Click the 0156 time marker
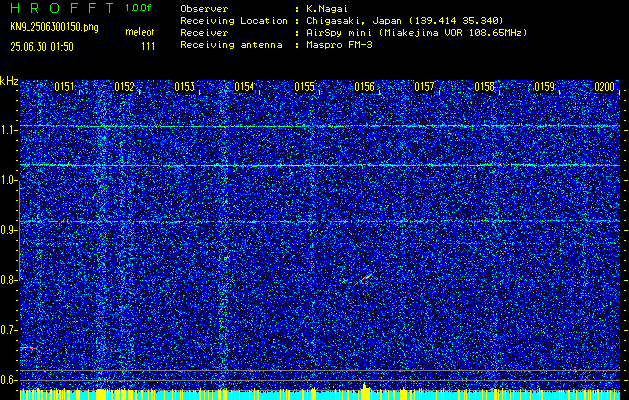Image resolution: width=629 pixels, height=400 pixels. tap(365, 87)
